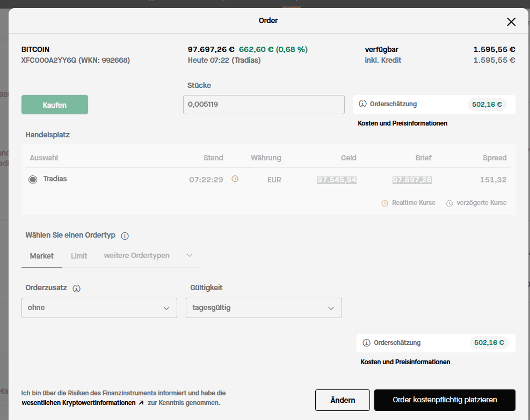Click info icon next to Ordertyp heading

125,236
